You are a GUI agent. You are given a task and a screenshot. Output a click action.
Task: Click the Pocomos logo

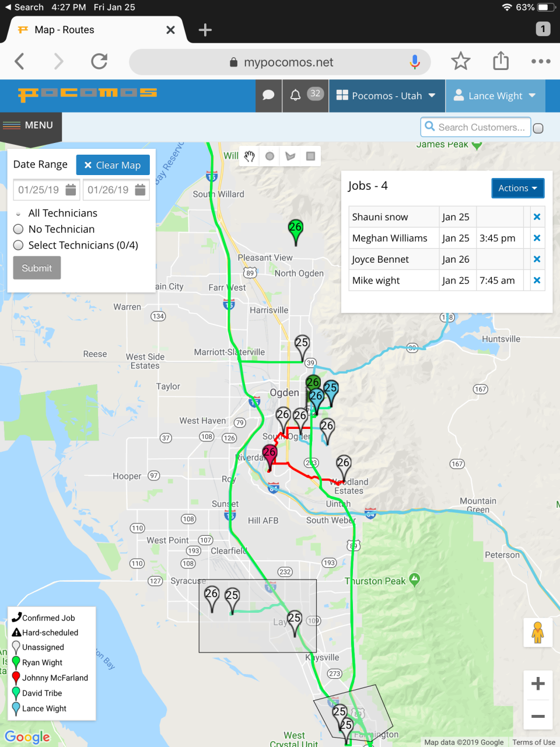[x=87, y=93]
